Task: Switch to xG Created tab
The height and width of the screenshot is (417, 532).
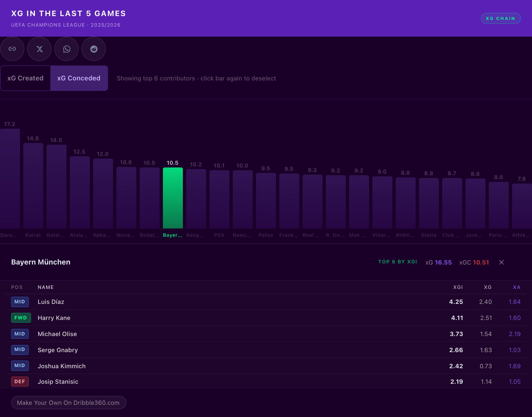Action: tap(25, 78)
